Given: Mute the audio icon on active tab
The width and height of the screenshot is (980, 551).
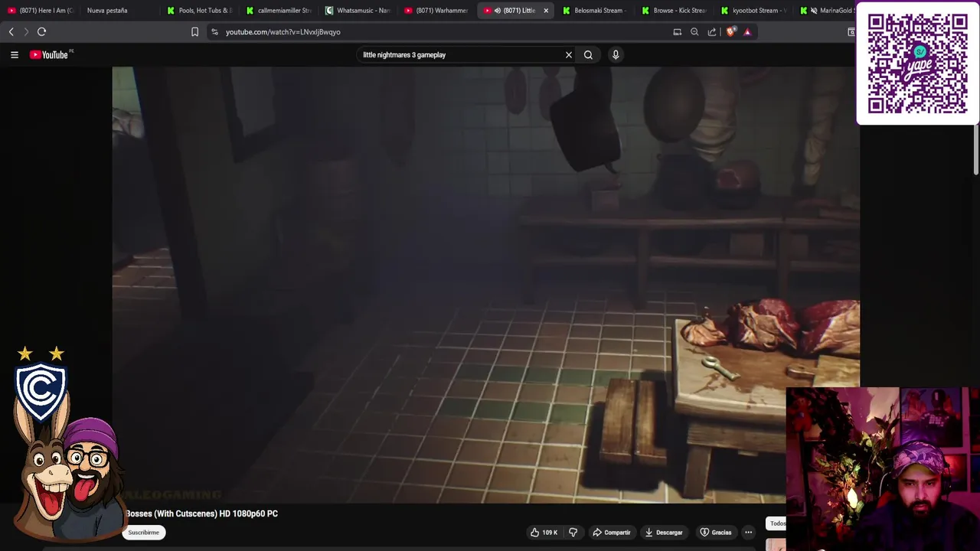Looking at the screenshot, I should (x=498, y=11).
